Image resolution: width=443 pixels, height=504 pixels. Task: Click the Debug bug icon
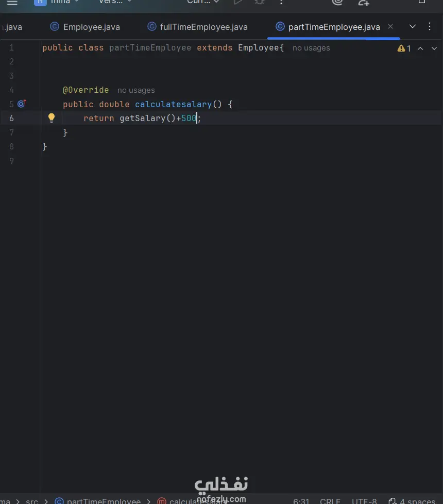[260, 2]
